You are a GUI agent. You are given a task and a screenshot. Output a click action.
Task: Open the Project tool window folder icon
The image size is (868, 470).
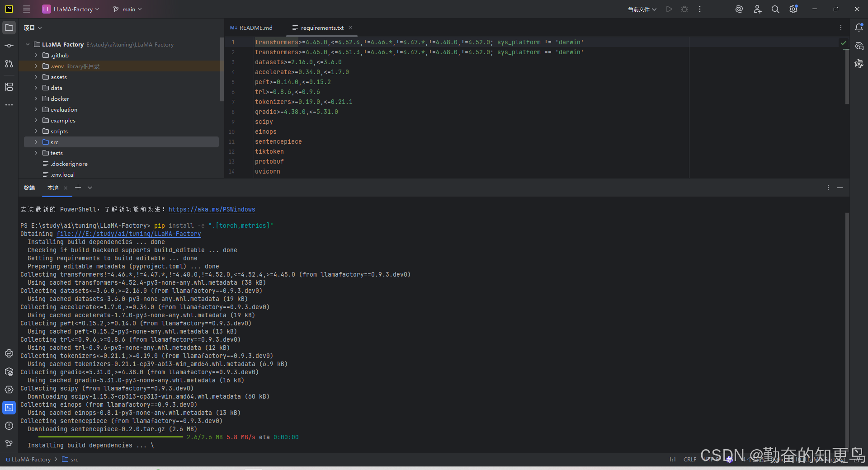tap(9, 28)
